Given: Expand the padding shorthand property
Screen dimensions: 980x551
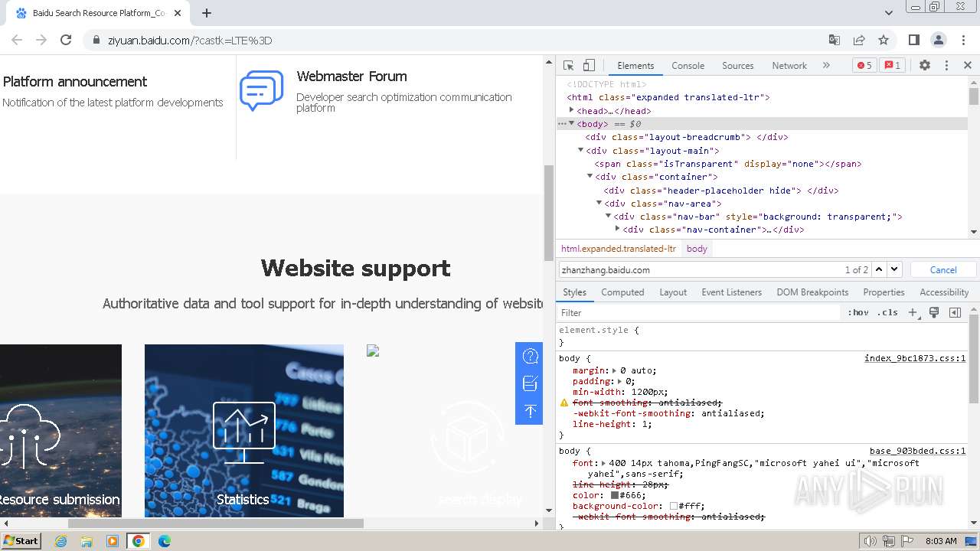Looking at the screenshot, I should click(x=620, y=381).
